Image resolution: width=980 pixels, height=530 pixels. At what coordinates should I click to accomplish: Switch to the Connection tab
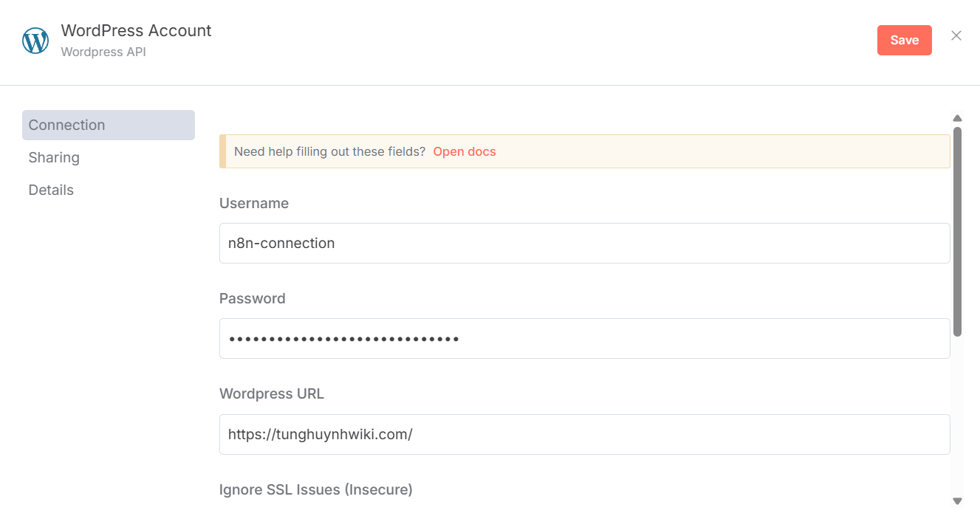click(x=109, y=125)
